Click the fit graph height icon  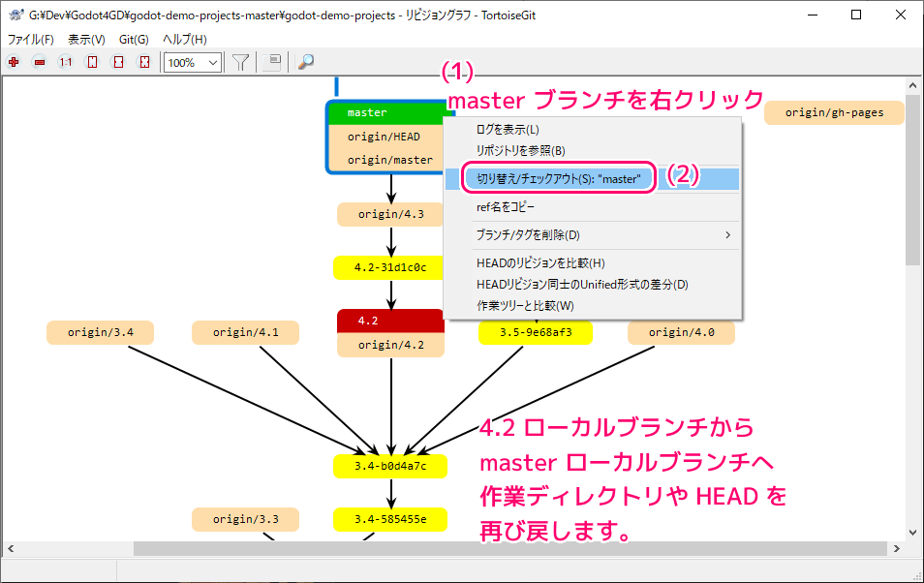click(x=92, y=62)
